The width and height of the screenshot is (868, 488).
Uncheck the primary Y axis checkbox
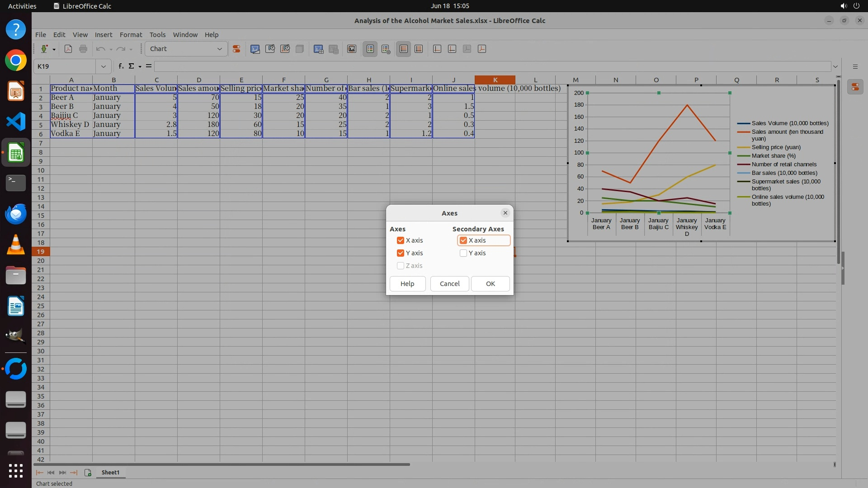[x=401, y=253]
